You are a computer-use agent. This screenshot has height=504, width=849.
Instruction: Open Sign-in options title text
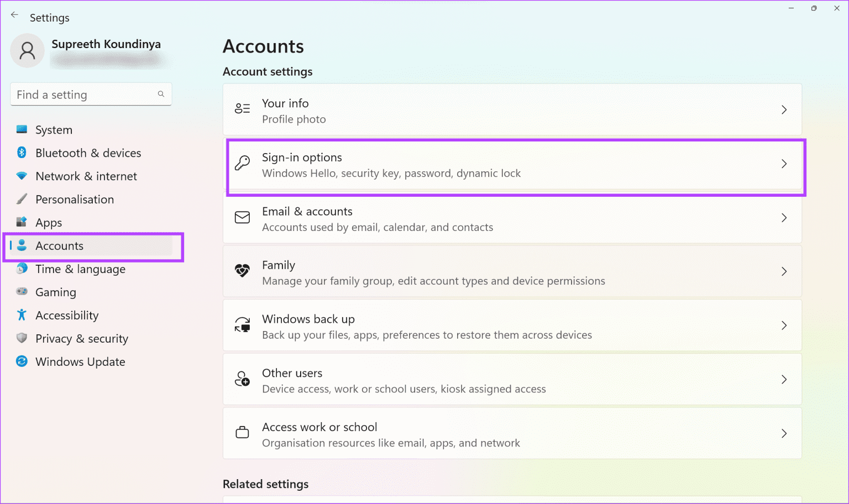pyautogui.click(x=302, y=158)
